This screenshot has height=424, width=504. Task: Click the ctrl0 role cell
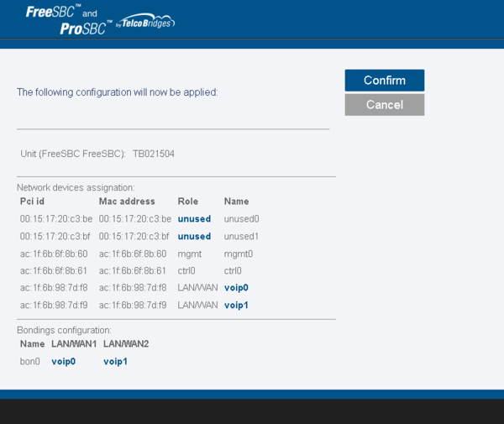coord(186,271)
